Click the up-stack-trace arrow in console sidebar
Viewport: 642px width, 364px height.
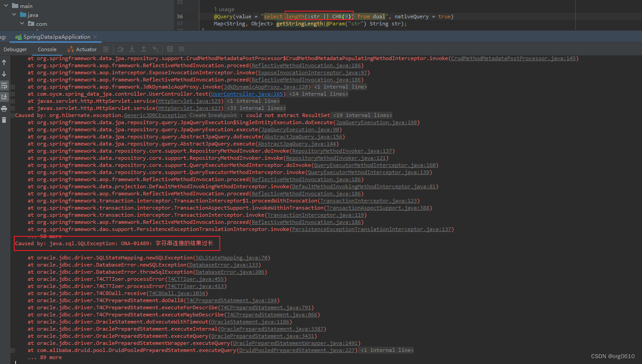click(4, 62)
